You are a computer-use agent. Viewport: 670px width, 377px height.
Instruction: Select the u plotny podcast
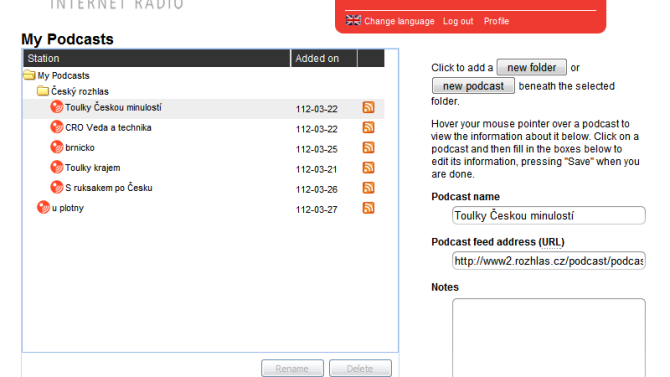click(x=68, y=208)
